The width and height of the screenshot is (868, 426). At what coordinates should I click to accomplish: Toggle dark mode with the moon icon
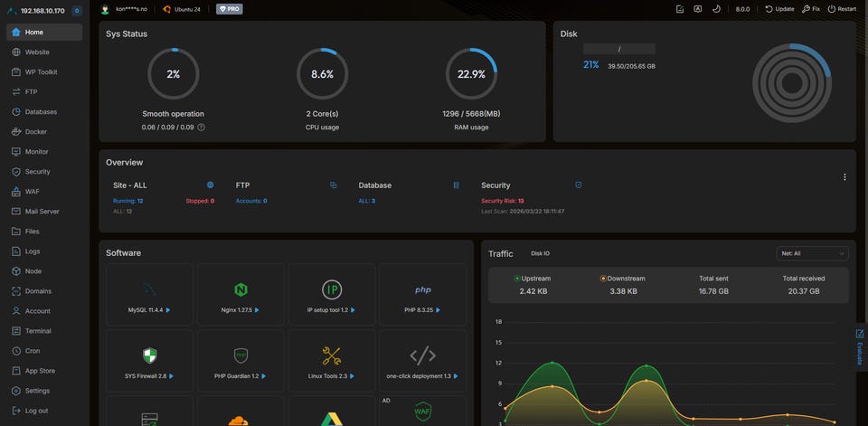coord(716,9)
